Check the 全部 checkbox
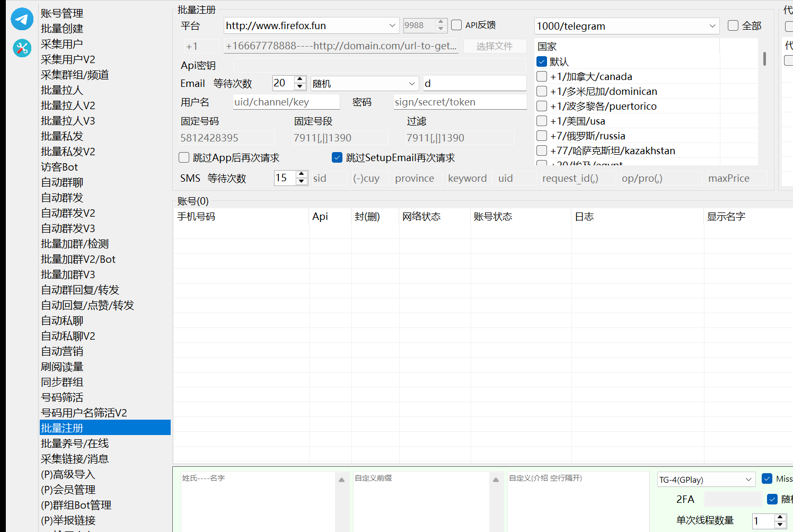793x532 pixels. click(x=733, y=25)
